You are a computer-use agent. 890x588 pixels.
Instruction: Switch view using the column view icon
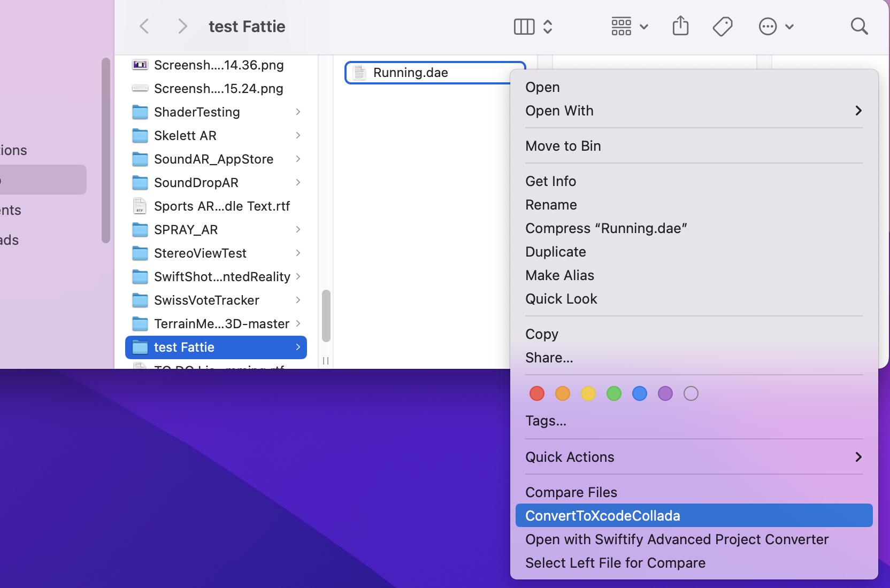pyautogui.click(x=524, y=26)
